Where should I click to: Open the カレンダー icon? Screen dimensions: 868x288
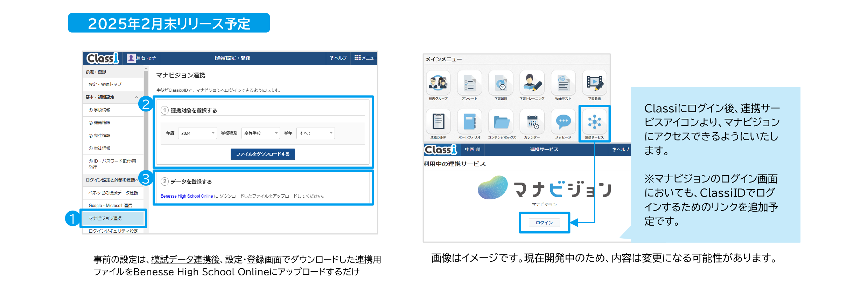click(x=532, y=122)
